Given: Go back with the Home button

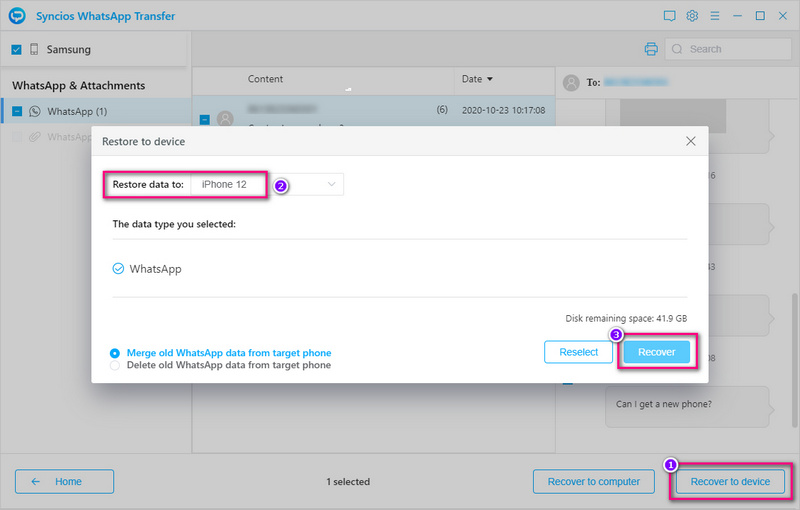Looking at the screenshot, I should pyautogui.click(x=64, y=481).
